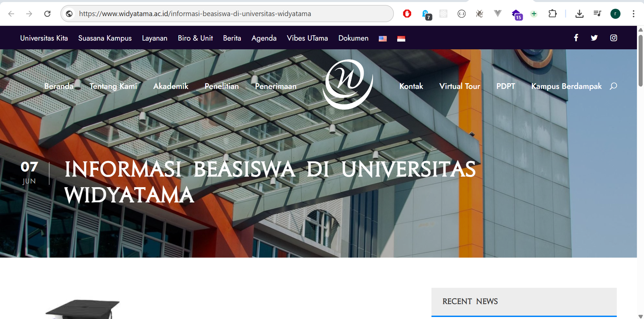Open the Penerimaan navigation item
Image resolution: width=644 pixels, height=319 pixels.
pos(275,86)
